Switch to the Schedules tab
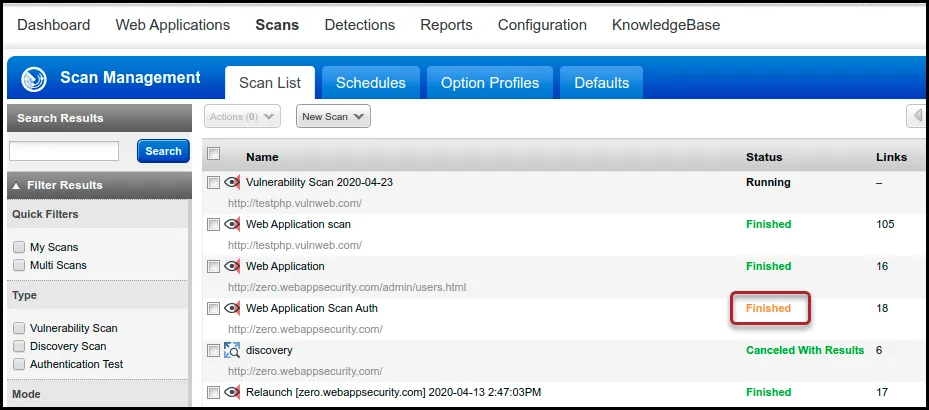This screenshot has width=929, height=410. point(371,82)
